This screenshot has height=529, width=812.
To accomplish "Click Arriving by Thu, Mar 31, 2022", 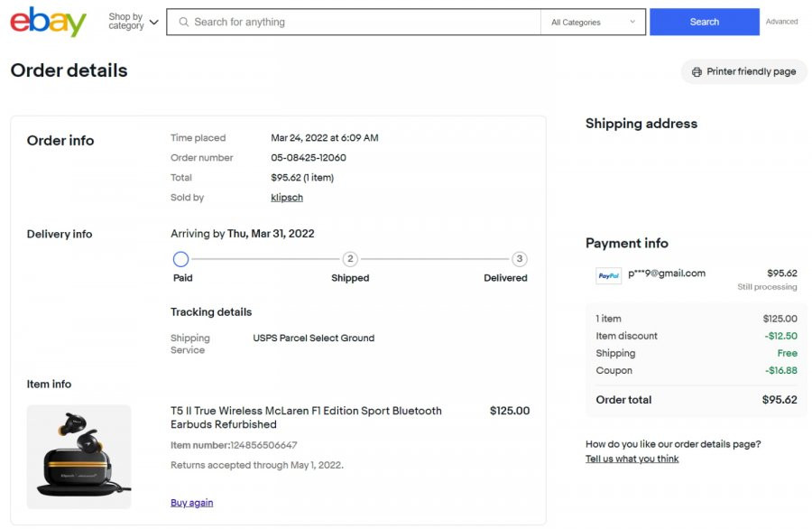I will pyautogui.click(x=243, y=234).
